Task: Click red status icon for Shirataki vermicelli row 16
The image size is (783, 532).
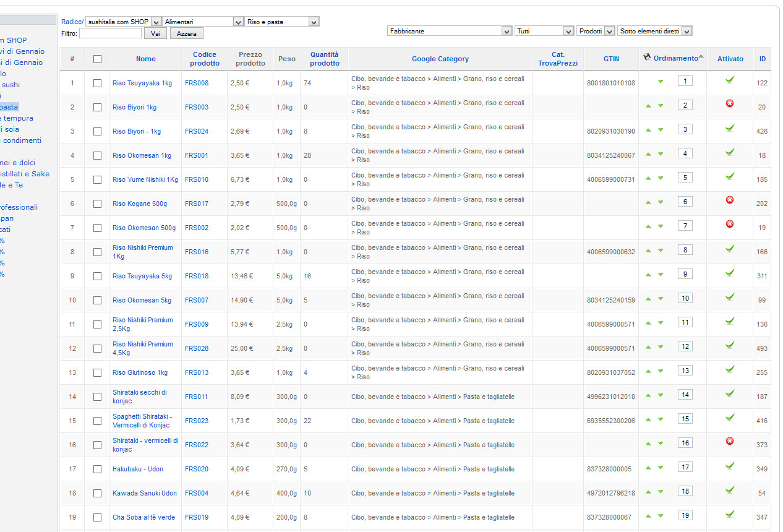Action: pos(730,442)
